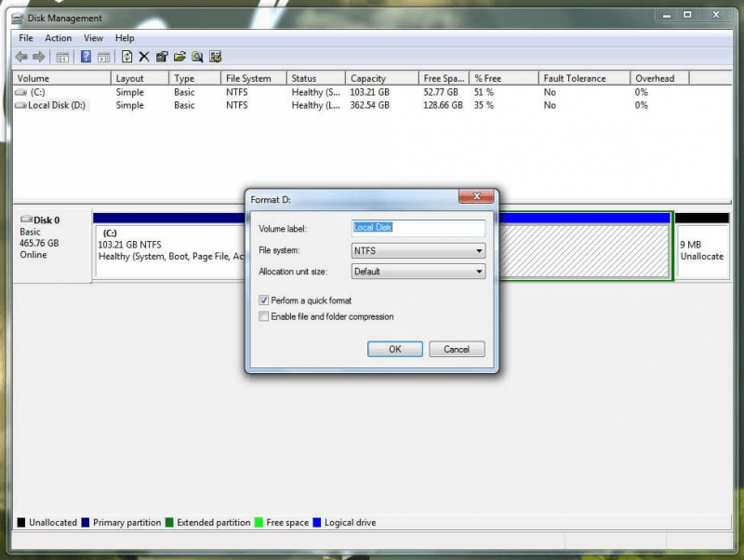
Task: Click the Properties toolbar icon
Action: [x=162, y=57]
